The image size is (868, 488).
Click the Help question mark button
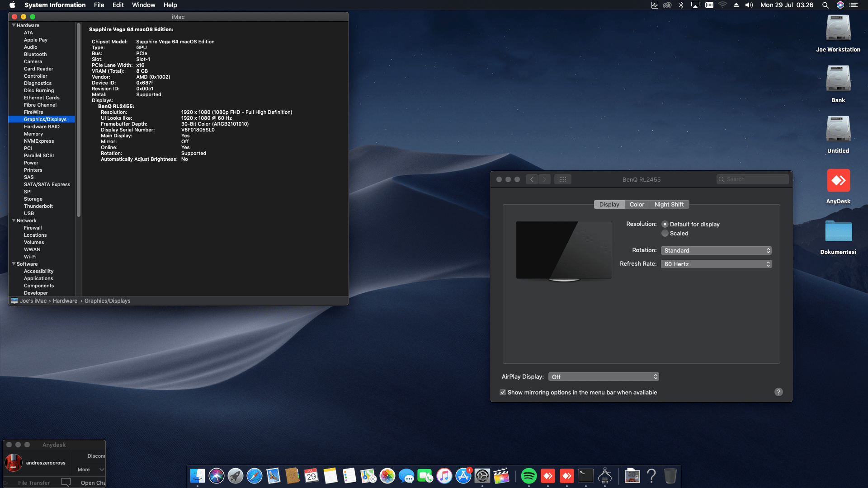[778, 392]
